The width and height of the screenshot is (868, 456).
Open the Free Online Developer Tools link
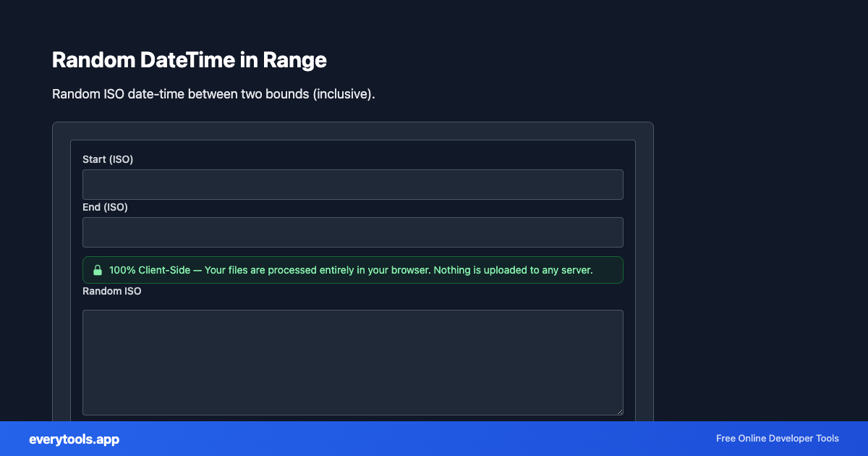(777, 439)
